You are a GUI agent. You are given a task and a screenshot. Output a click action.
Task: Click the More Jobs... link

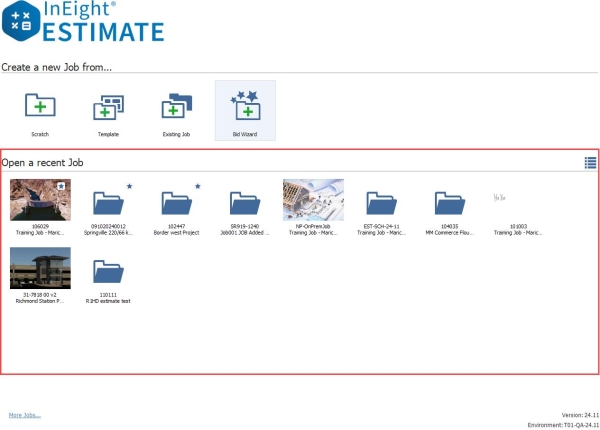(x=25, y=415)
